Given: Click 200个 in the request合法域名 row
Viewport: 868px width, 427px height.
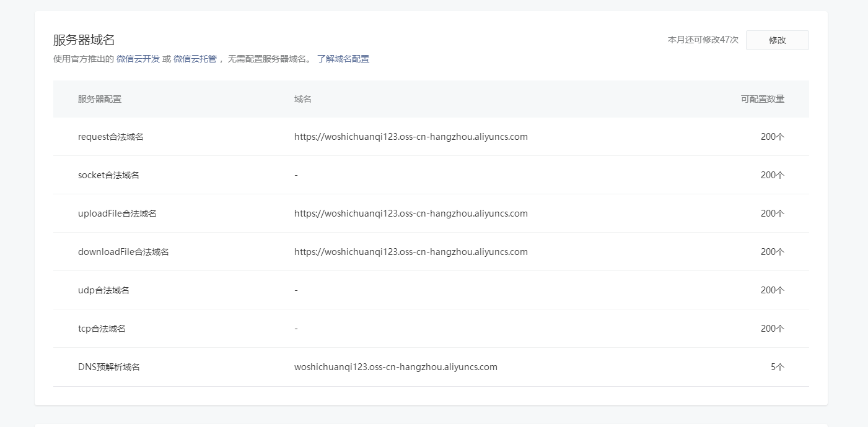Looking at the screenshot, I should click(773, 137).
